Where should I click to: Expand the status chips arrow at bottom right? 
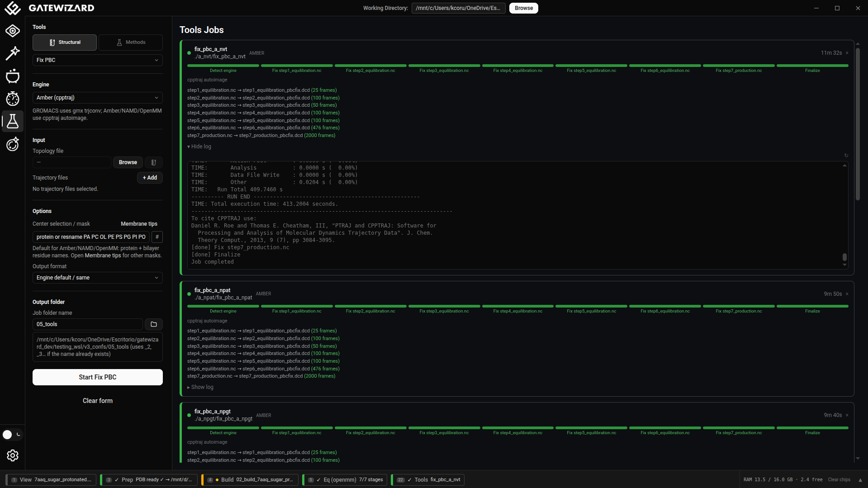(x=860, y=480)
